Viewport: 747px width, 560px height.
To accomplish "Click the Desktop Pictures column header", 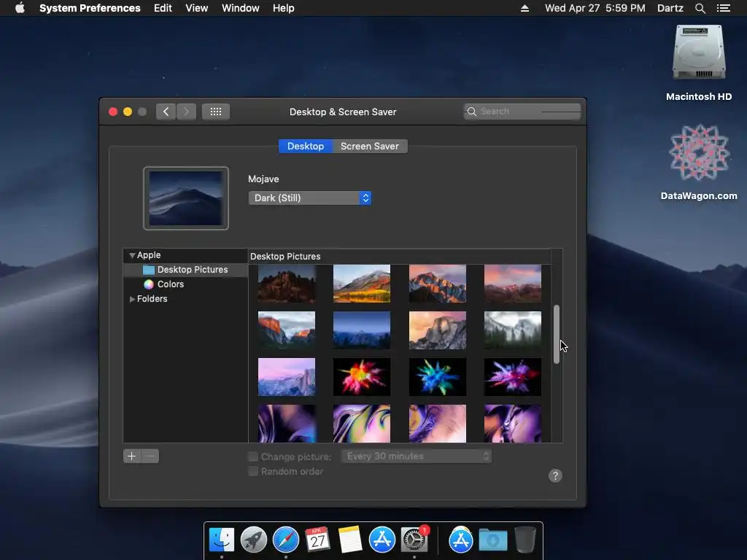I will [400, 256].
